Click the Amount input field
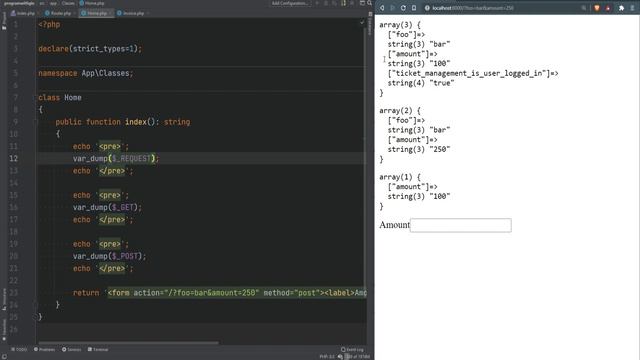The width and height of the screenshot is (640, 360). pyautogui.click(x=460, y=225)
